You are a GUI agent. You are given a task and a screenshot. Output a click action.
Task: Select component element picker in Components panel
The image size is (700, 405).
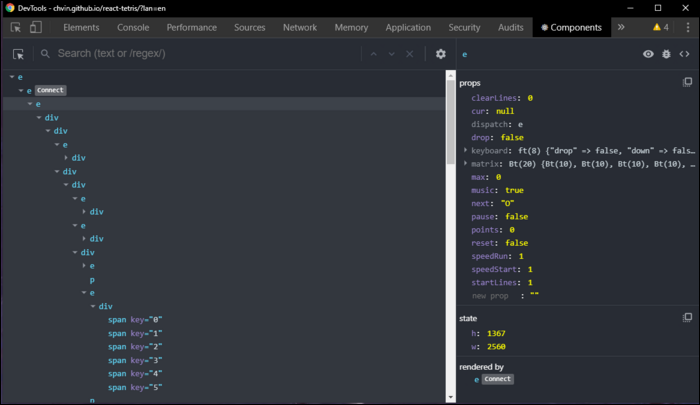(x=18, y=54)
